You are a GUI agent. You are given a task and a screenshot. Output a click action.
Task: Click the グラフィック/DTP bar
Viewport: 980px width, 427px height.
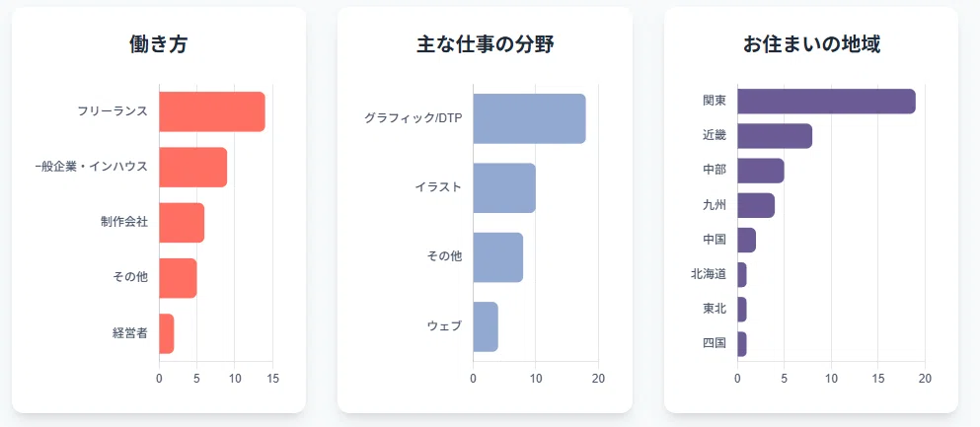pos(529,118)
